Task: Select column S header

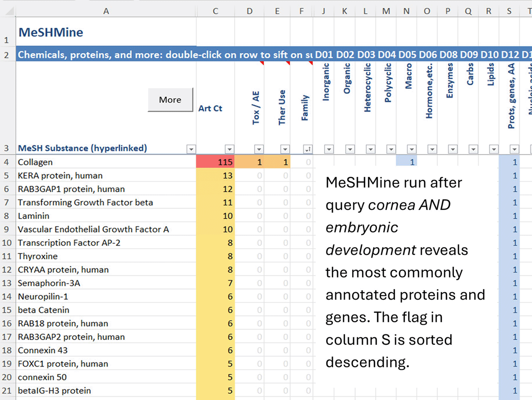Action: click(509, 11)
